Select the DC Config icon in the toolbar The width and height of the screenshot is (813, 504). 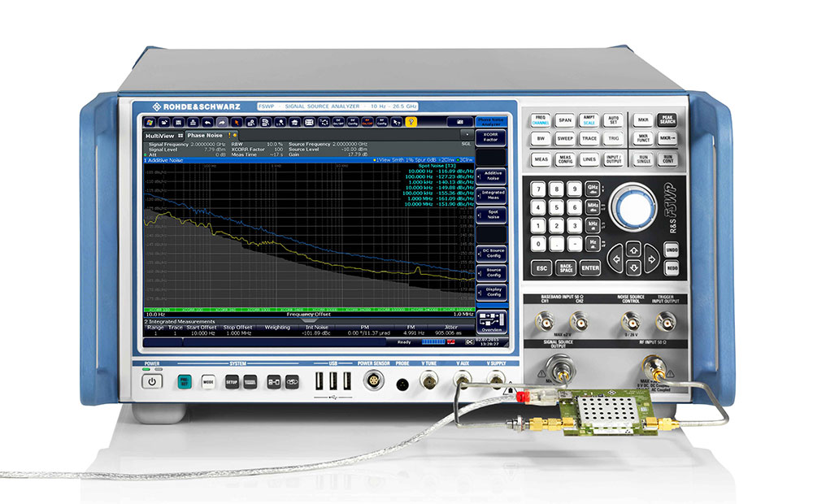[352, 124]
